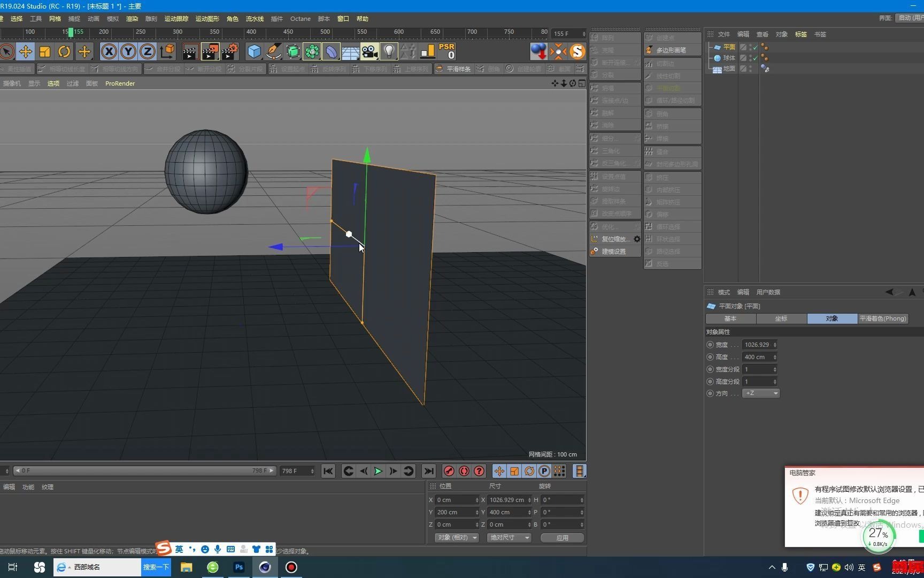Switch to the 坐标 attribute tab

[x=781, y=318]
